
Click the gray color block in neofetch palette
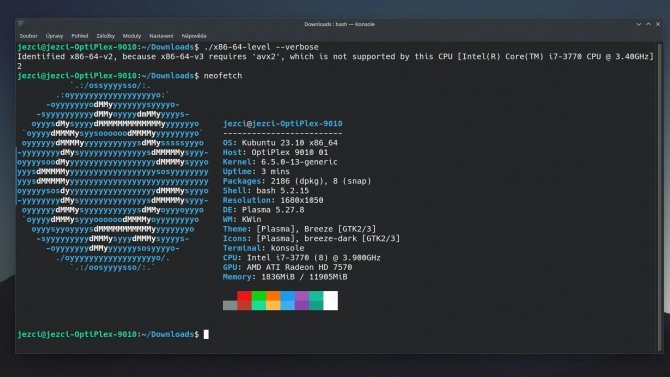[230, 305]
